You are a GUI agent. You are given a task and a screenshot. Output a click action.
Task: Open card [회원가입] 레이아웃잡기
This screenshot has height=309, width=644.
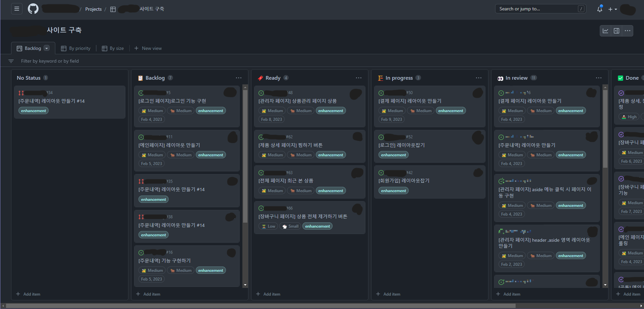pos(404,180)
